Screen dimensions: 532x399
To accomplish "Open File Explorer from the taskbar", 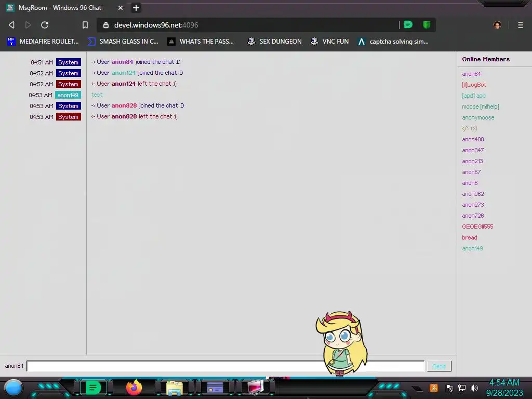I will click(175, 388).
